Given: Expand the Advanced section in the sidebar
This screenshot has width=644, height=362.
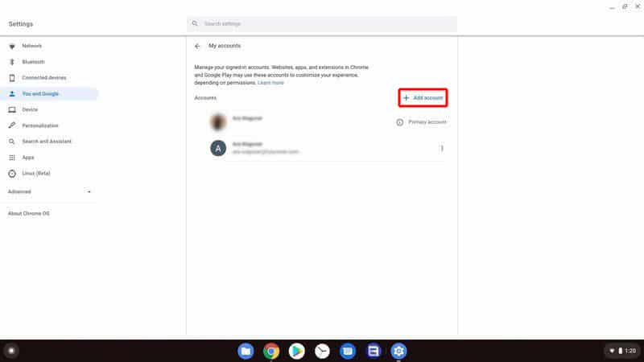Looking at the screenshot, I should 48,191.
